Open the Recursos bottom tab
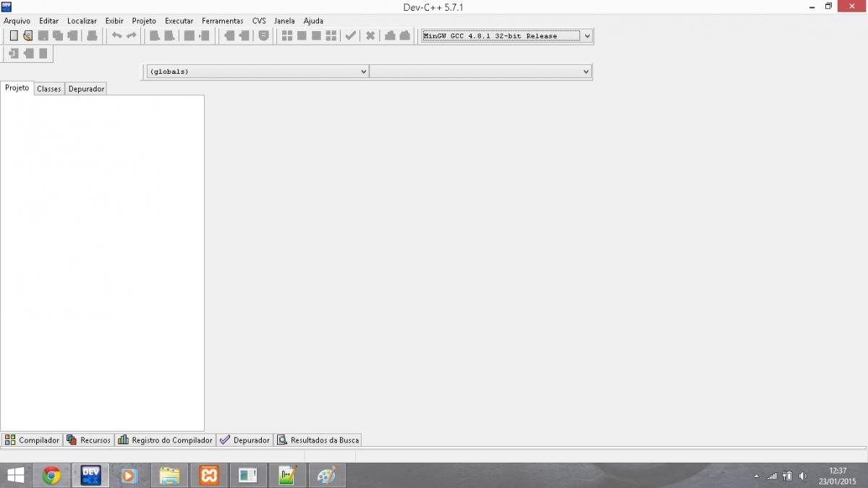Viewport: 868px width, 488px height. [89, 440]
